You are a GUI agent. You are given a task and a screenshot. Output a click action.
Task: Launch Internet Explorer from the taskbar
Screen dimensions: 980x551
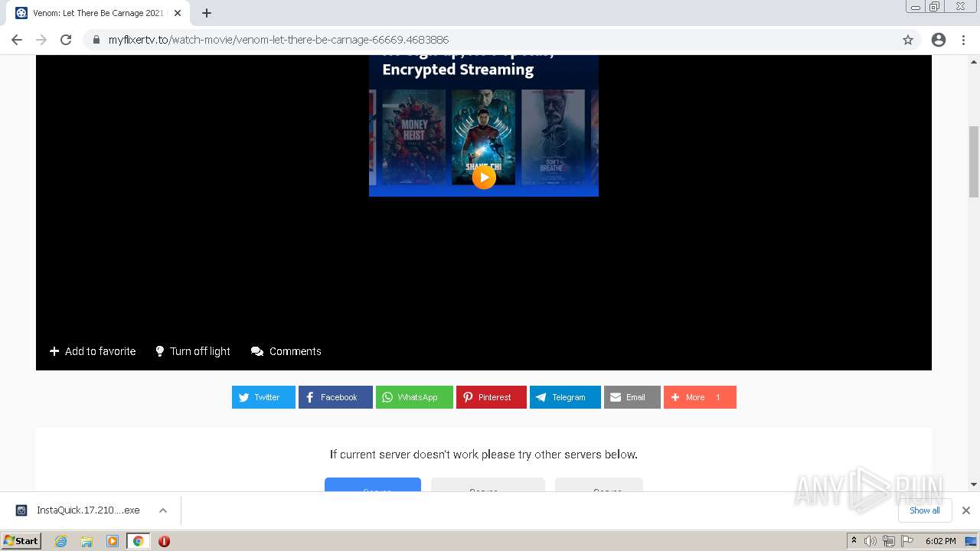coord(60,541)
